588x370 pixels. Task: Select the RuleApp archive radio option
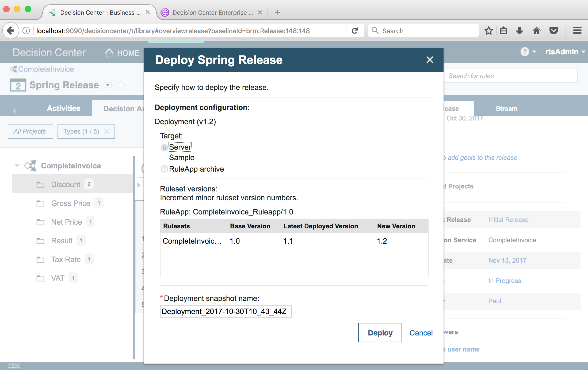(164, 169)
